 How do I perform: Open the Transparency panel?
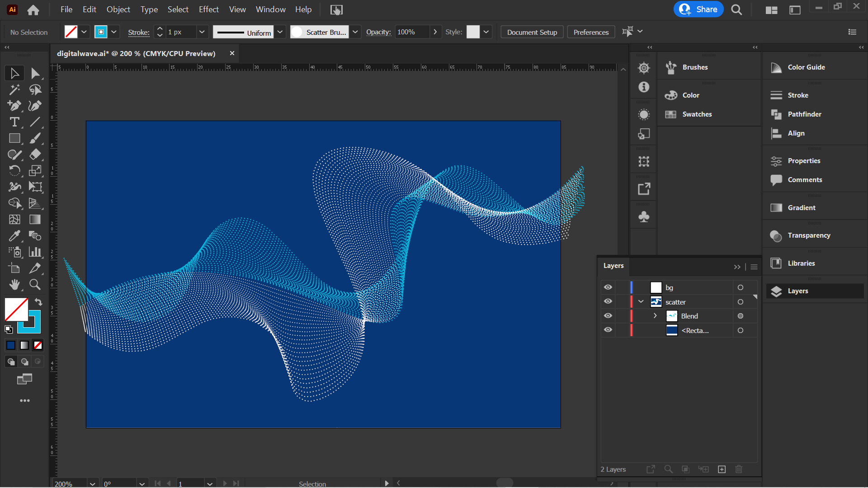[809, 235]
